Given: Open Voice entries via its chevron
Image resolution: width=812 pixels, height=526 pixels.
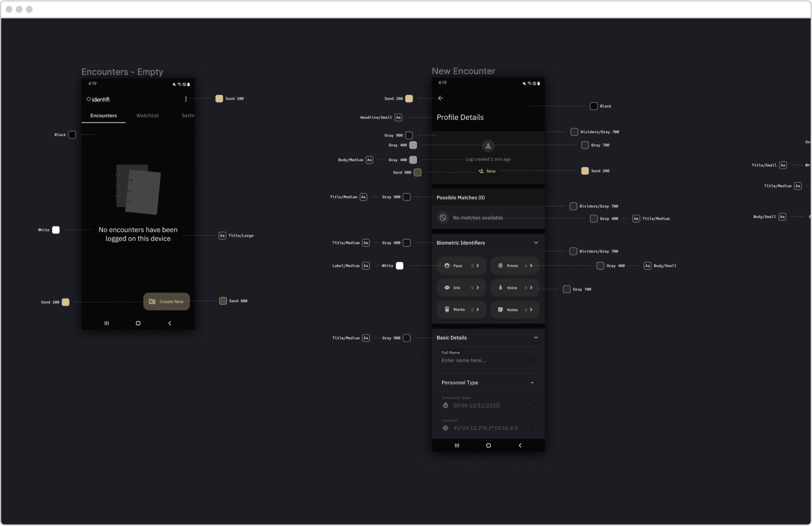Looking at the screenshot, I should click(531, 288).
